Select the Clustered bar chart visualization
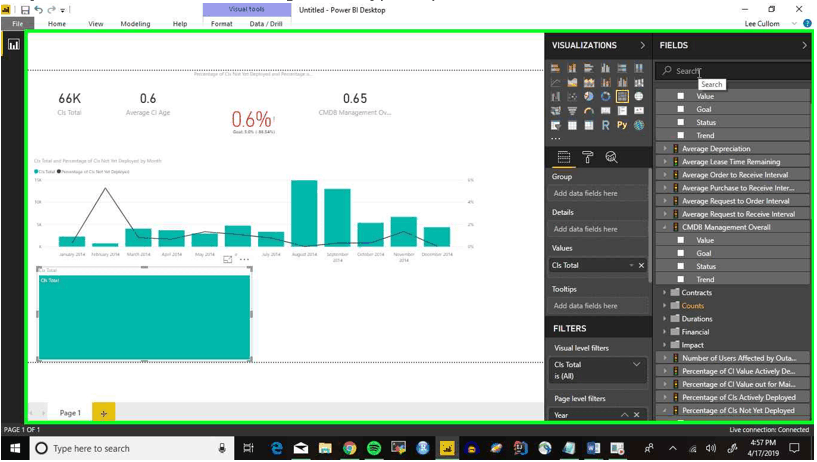Screen dimensions: 817x462 tap(589, 68)
